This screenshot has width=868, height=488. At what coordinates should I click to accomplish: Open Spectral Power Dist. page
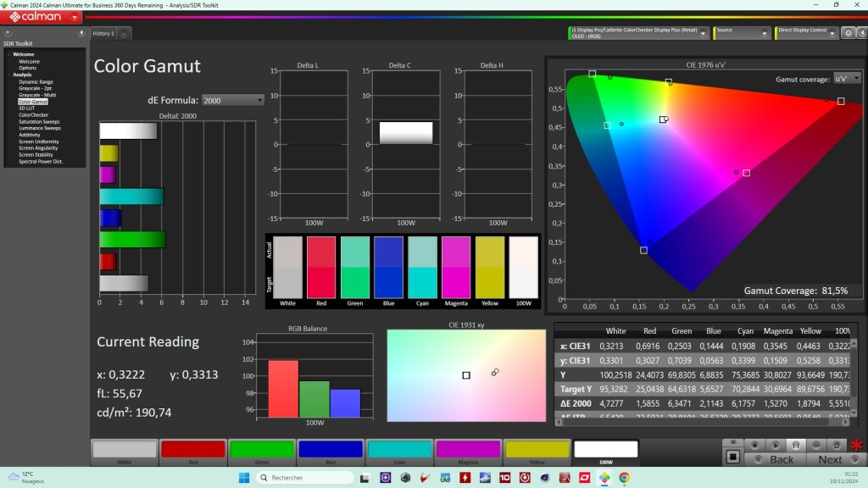tap(41, 162)
